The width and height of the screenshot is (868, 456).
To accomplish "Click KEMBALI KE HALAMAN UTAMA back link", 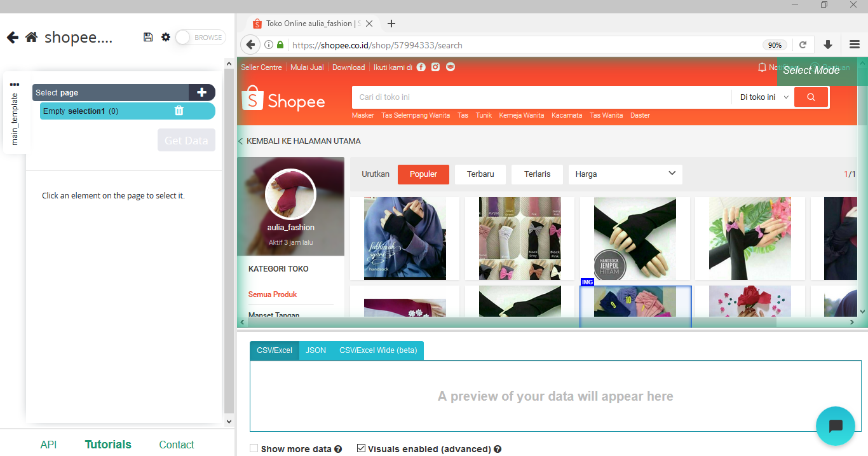I will click(x=300, y=141).
